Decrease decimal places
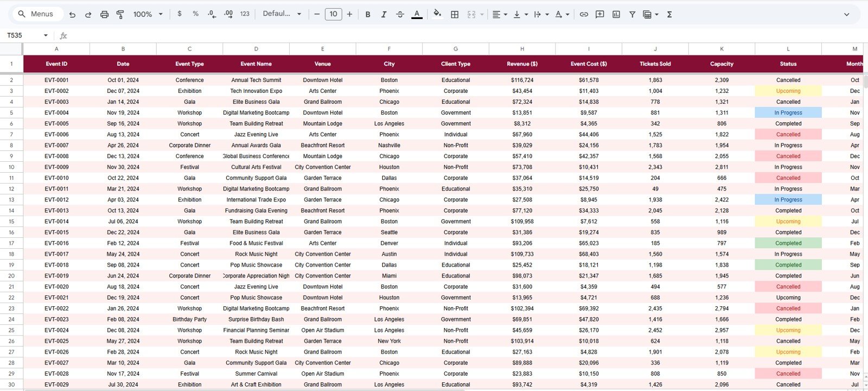The image size is (868, 391). pyautogui.click(x=212, y=14)
